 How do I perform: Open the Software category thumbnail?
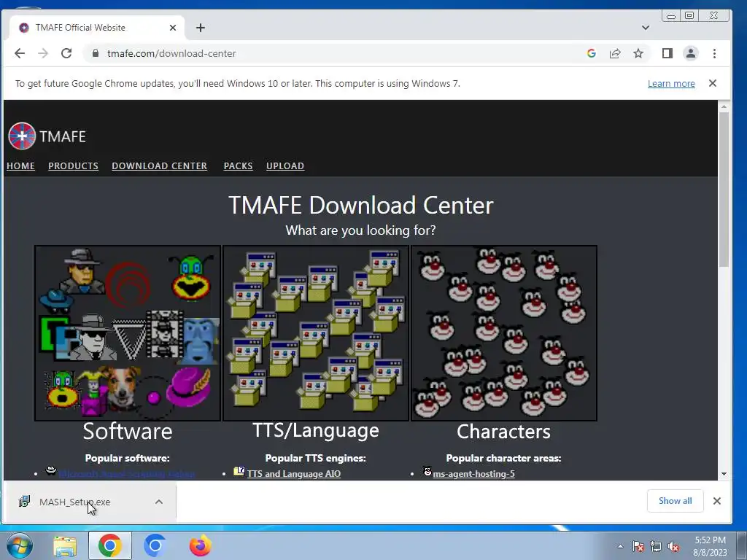[128, 333]
